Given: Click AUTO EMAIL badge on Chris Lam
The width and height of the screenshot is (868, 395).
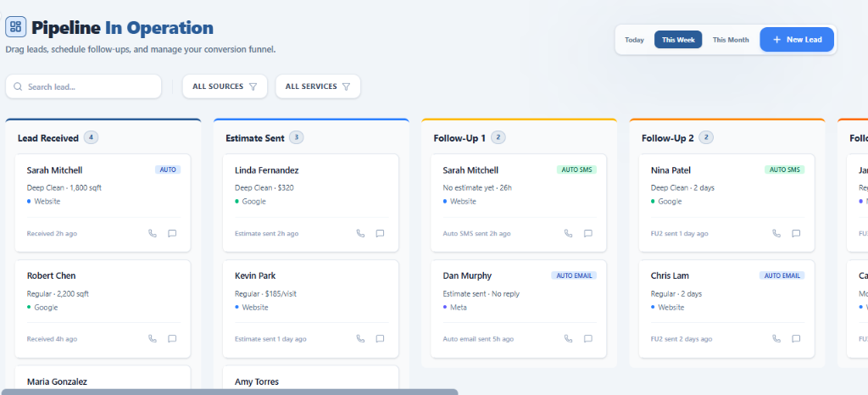Looking at the screenshot, I should pyautogui.click(x=782, y=275).
